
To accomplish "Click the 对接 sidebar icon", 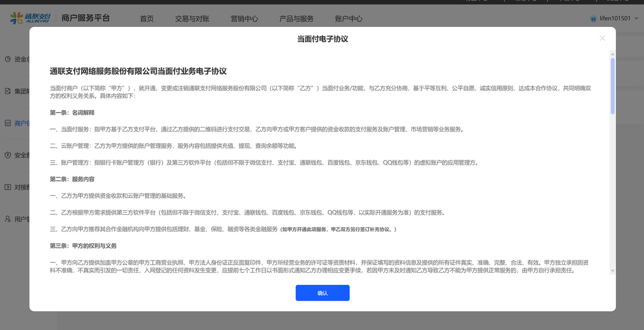I will pyautogui.click(x=8, y=187).
